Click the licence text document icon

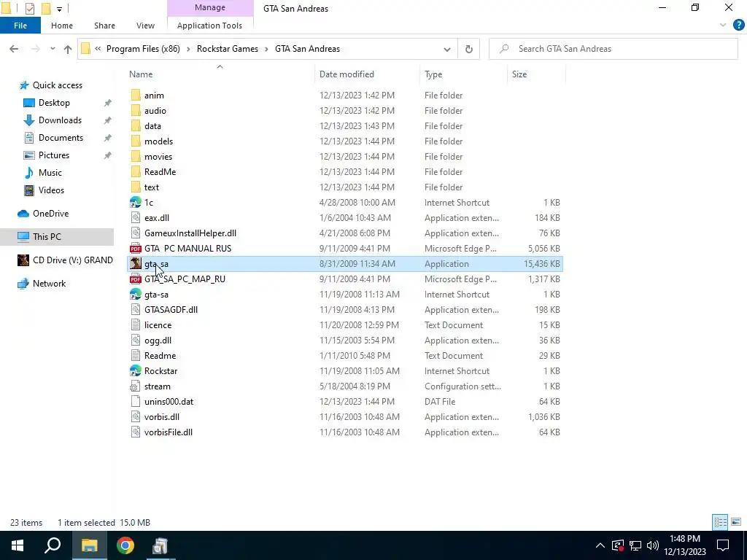136,324
